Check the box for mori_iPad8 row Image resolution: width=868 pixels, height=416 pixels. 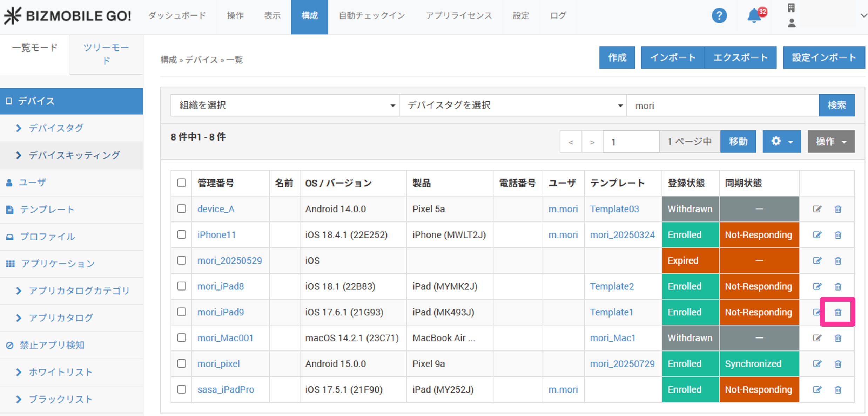(x=181, y=286)
